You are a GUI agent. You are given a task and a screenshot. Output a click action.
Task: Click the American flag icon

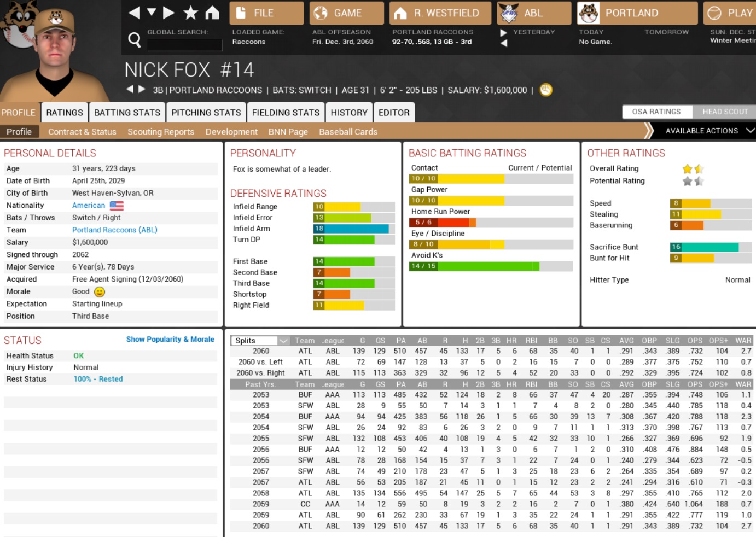coord(117,206)
